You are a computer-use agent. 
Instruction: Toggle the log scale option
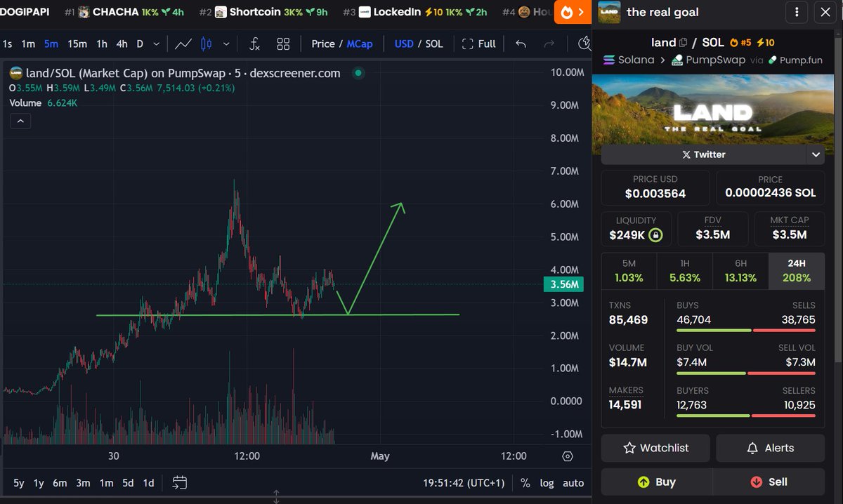click(547, 483)
